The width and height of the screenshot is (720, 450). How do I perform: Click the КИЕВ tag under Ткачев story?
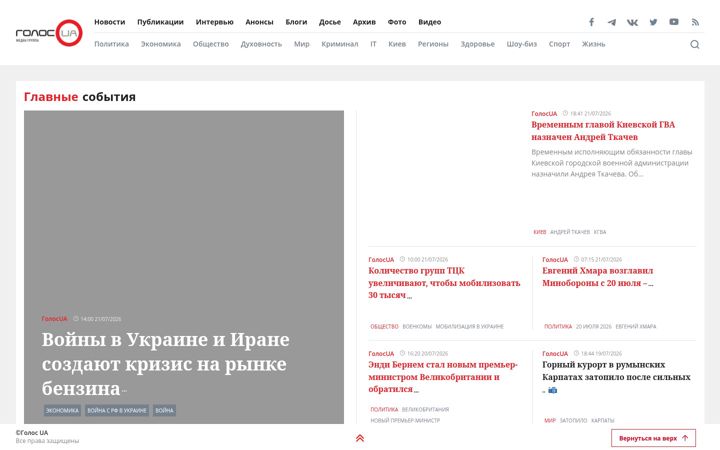click(x=540, y=232)
